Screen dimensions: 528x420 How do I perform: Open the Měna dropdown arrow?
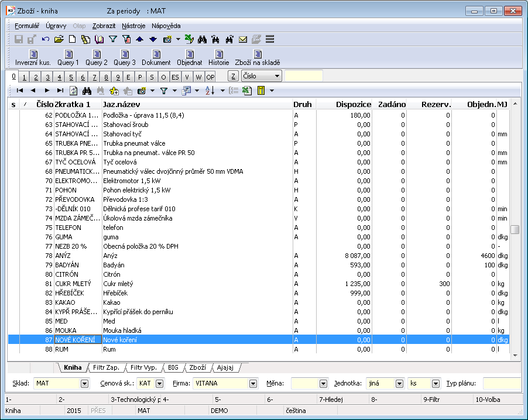323,383
